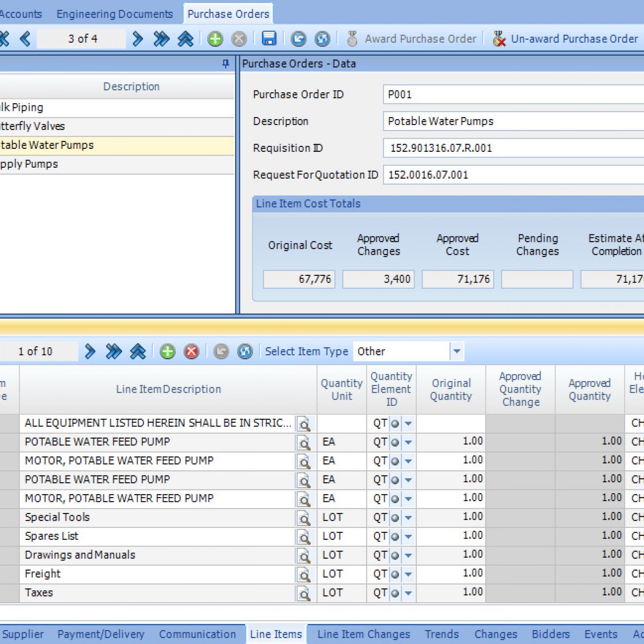644x644 pixels.
Task: Expand Quantity Element ID dropdown in Spares List row
Action: pyautogui.click(x=408, y=537)
